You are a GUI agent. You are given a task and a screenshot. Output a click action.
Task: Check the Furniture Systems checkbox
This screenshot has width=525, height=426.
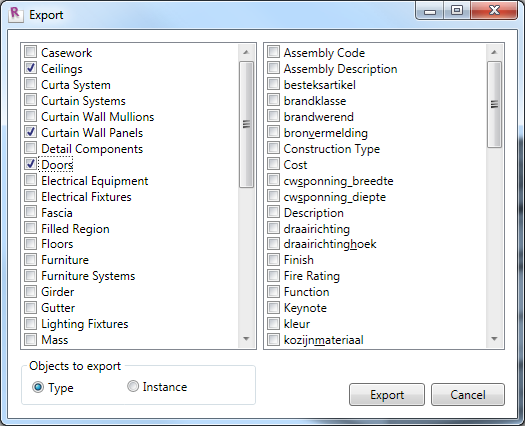tap(30, 276)
